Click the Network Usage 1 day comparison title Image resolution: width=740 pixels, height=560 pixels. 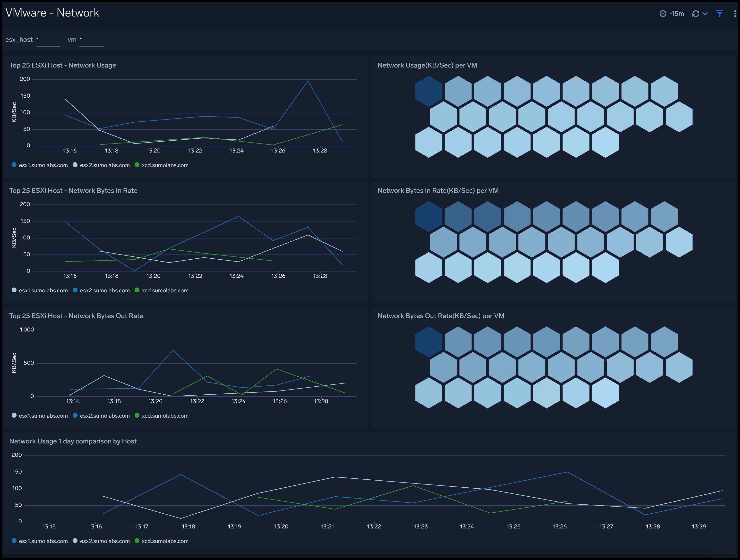73,441
